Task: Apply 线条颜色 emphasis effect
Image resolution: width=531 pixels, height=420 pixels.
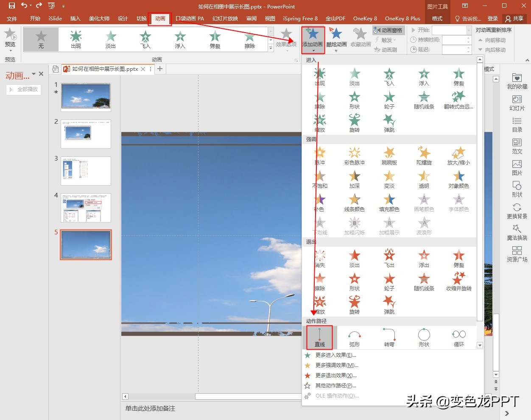Action: coord(355,203)
